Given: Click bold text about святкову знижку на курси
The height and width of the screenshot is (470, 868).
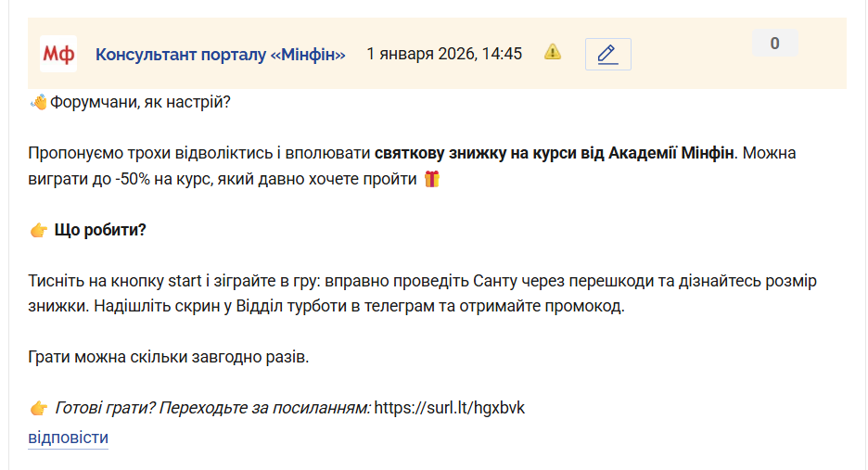Looking at the screenshot, I should point(554,152).
